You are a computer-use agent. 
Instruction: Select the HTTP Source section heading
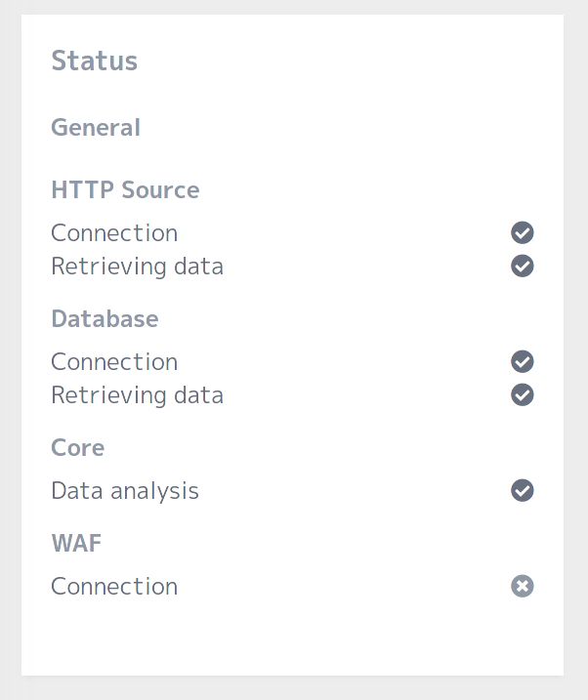pos(125,189)
